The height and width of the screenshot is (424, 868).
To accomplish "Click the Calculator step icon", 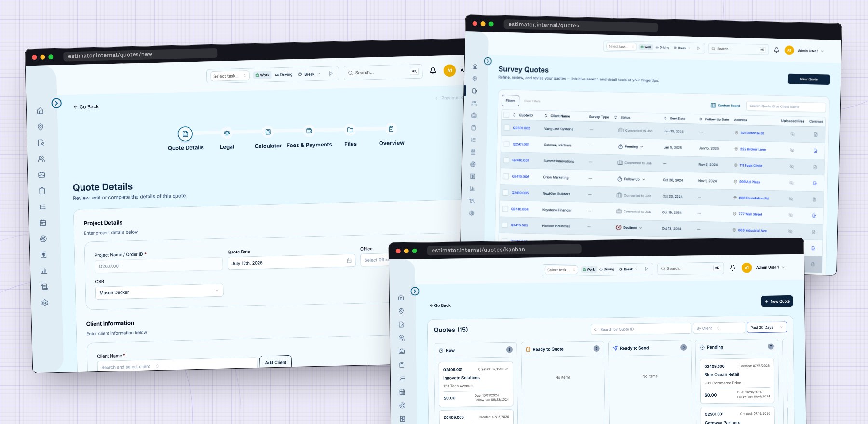I will tap(268, 132).
